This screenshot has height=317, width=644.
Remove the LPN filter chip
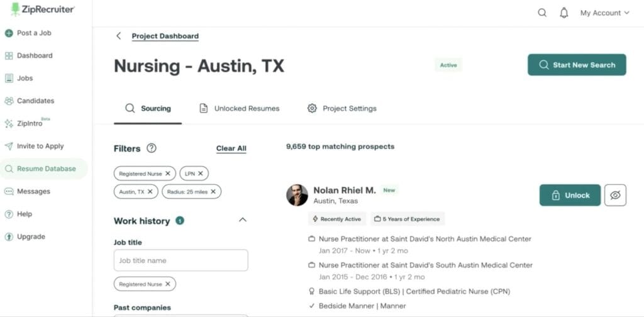201,174
